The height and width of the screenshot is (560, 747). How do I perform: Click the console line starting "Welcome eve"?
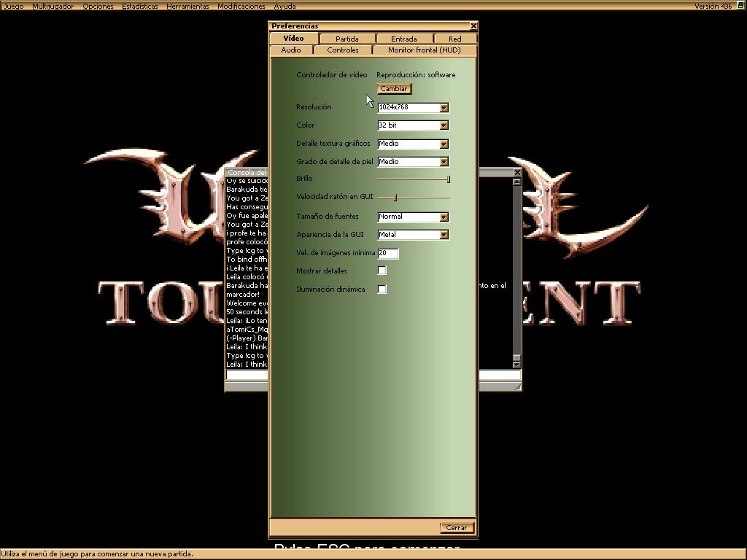tap(247, 303)
